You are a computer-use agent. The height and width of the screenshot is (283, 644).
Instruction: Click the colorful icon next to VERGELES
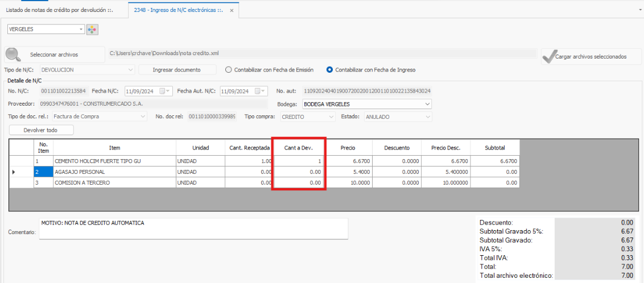click(x=93, y=30)
